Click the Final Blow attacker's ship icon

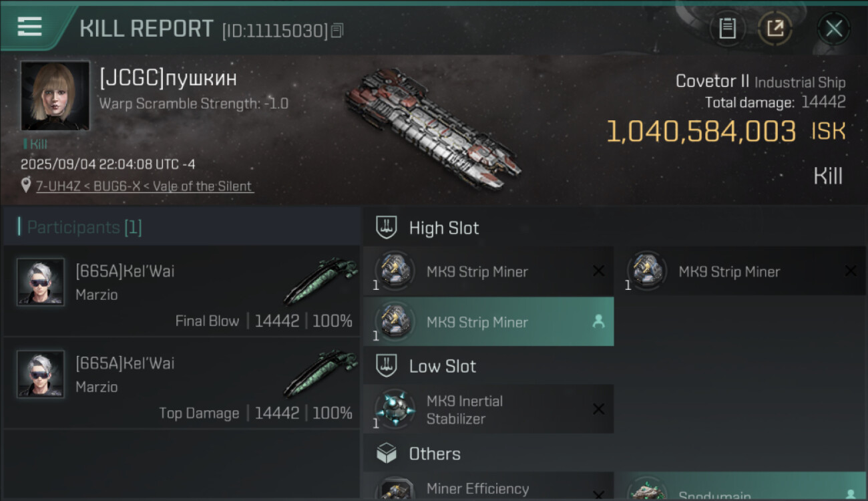click(x=322, y=281)
